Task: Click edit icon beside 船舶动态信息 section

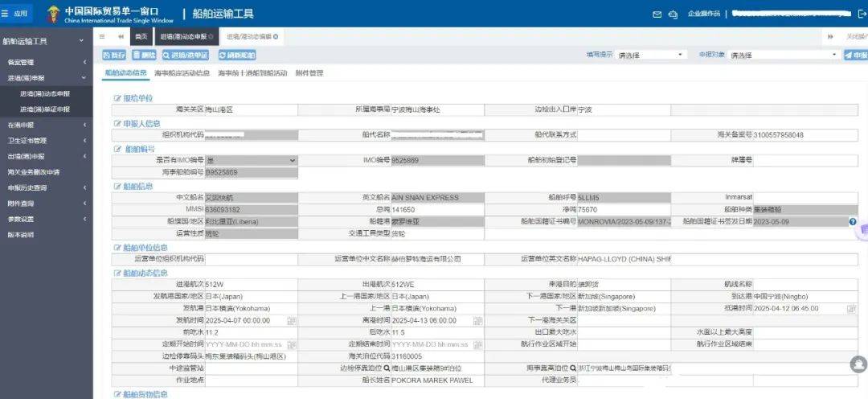Action: [x=117, y=274]
